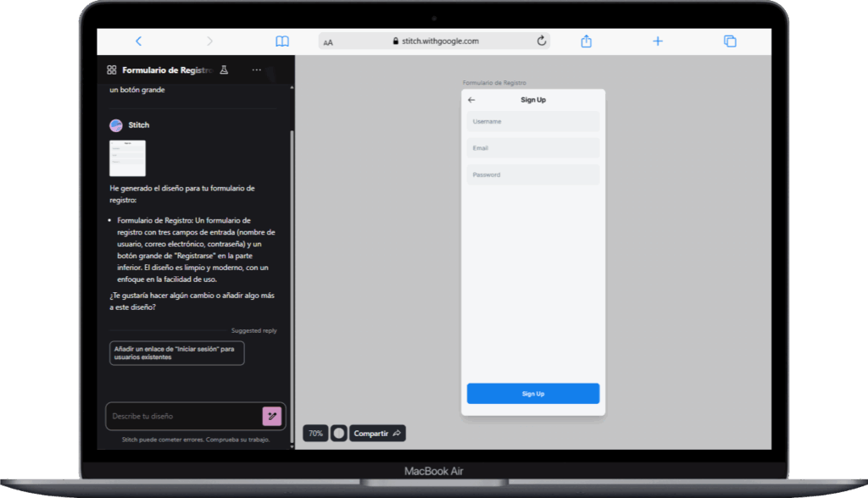Viewport: 868px width, 498px height.
Task: Click the Compartir share button
Action: (377, 433)
